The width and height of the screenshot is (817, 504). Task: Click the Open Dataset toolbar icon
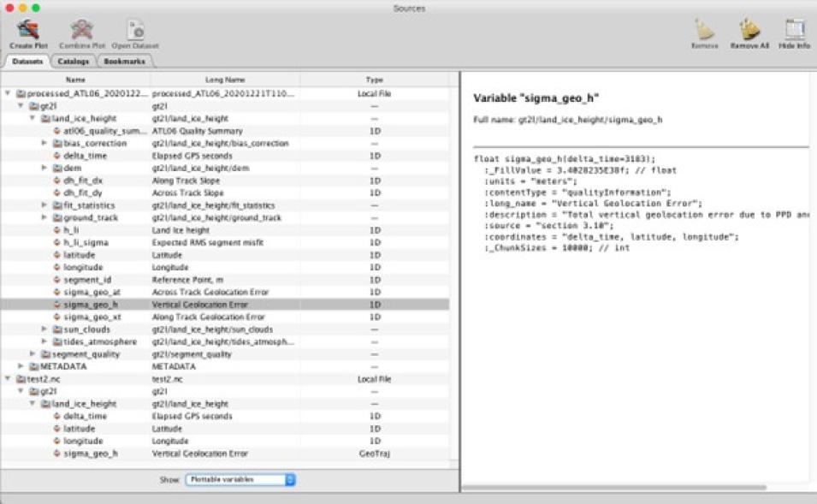click(x=135, y=30)
